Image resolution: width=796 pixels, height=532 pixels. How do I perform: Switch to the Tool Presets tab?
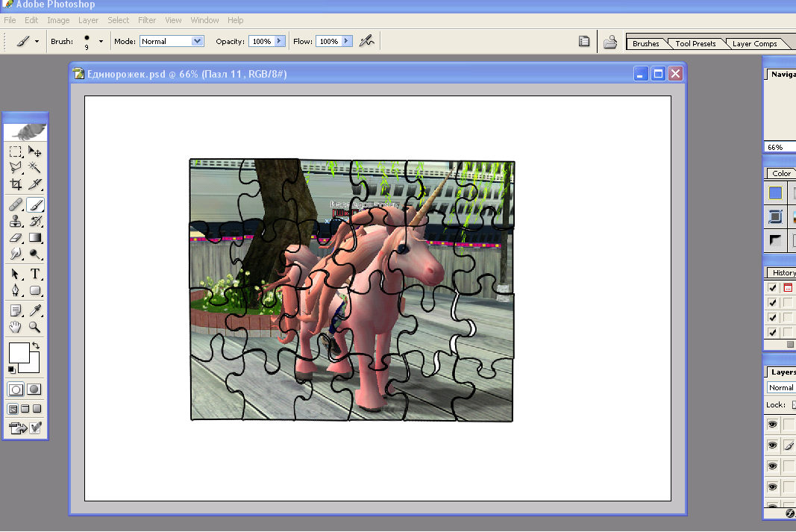pyautogui.click(x=695, y=44)
